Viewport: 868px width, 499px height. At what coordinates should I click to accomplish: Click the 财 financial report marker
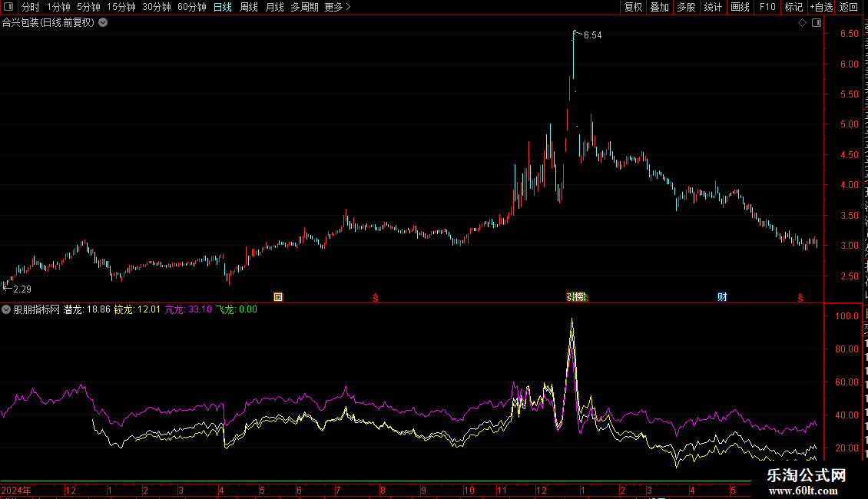[722, 297]
